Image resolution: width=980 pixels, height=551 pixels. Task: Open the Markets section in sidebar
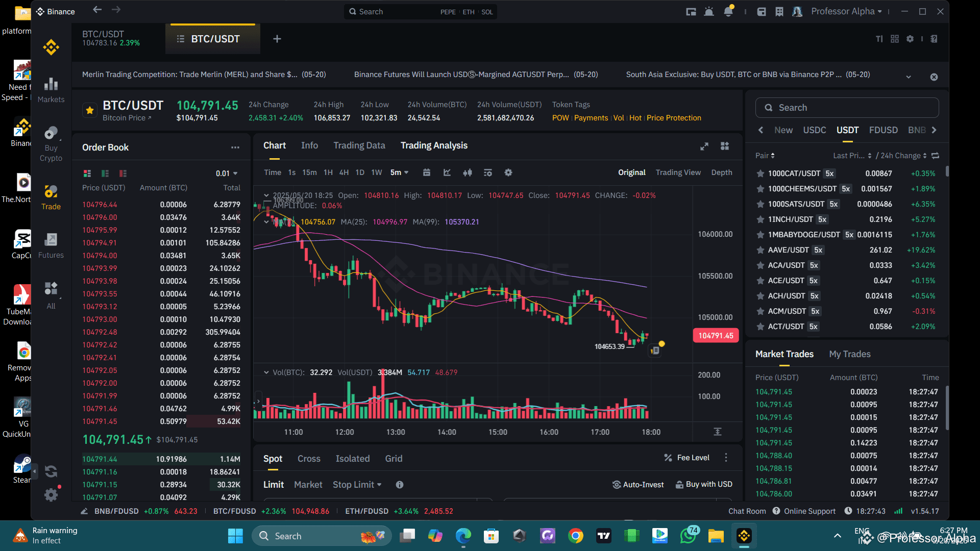pos(51,90)
